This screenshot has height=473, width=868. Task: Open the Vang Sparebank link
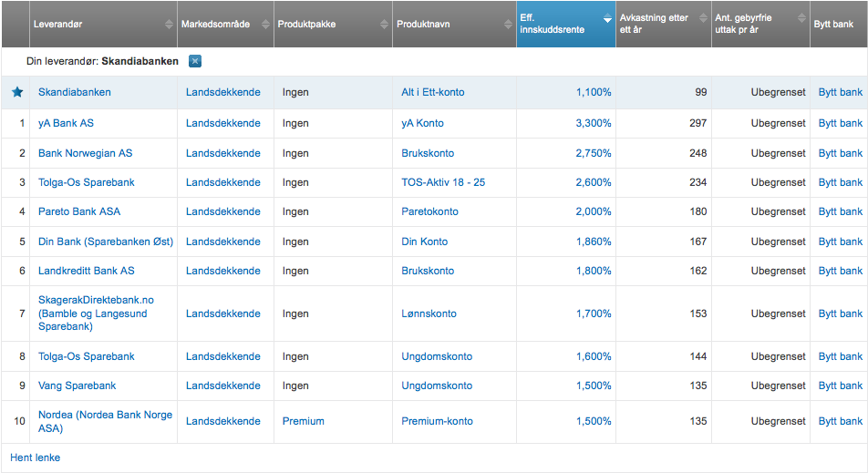tap(77, 386)
